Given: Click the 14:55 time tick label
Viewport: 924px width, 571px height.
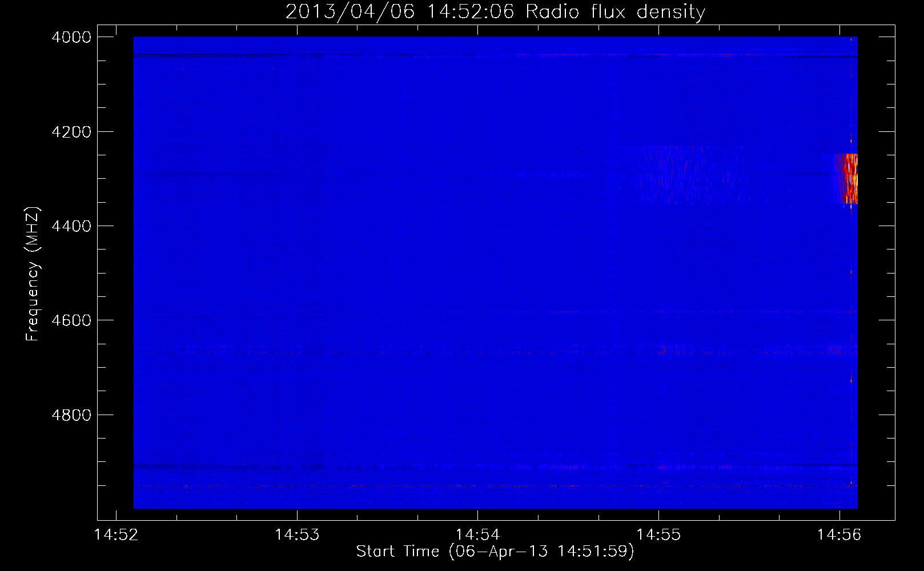Looking at the screenshot, I should [x=658, y=535].
